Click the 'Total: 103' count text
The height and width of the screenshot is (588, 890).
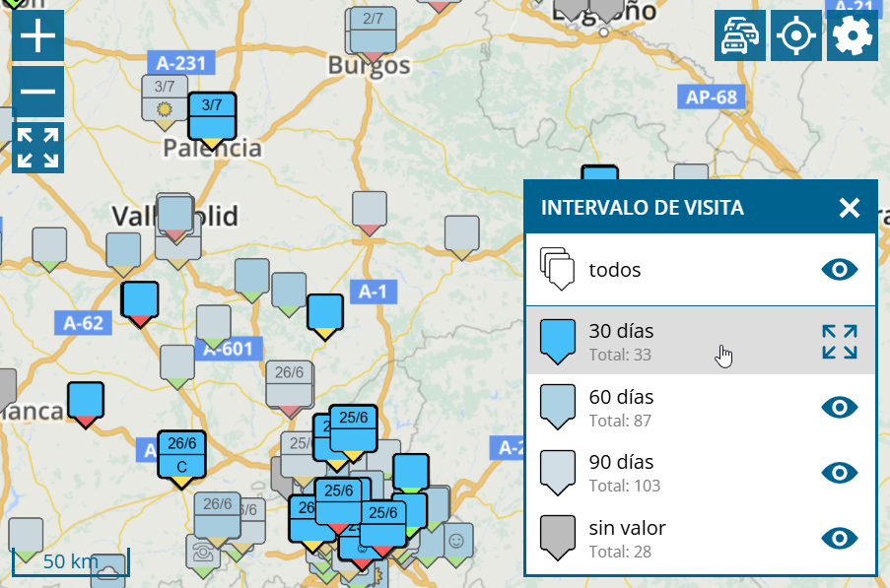click(624, 486)
